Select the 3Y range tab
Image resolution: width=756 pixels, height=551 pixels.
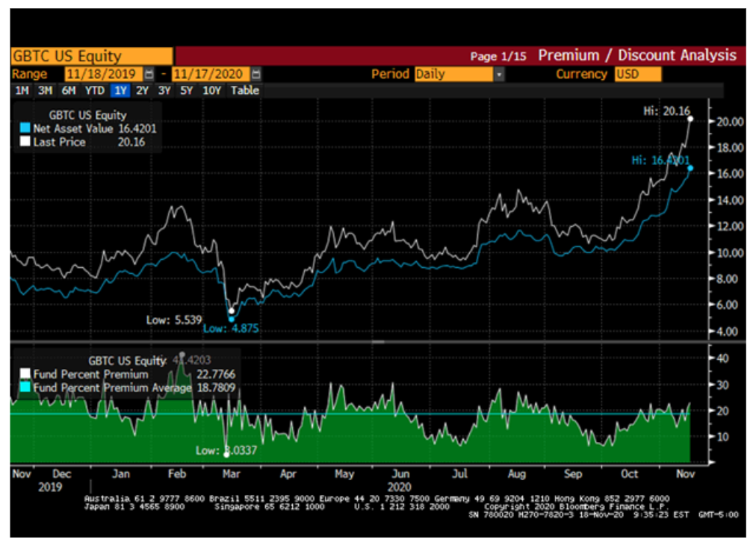[x=164, y=90]
